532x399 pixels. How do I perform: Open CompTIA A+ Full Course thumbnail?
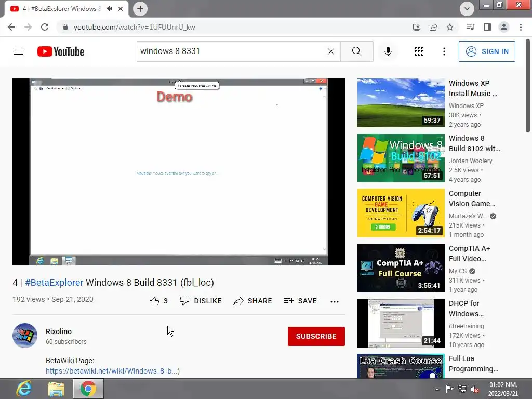coord(401,268)
